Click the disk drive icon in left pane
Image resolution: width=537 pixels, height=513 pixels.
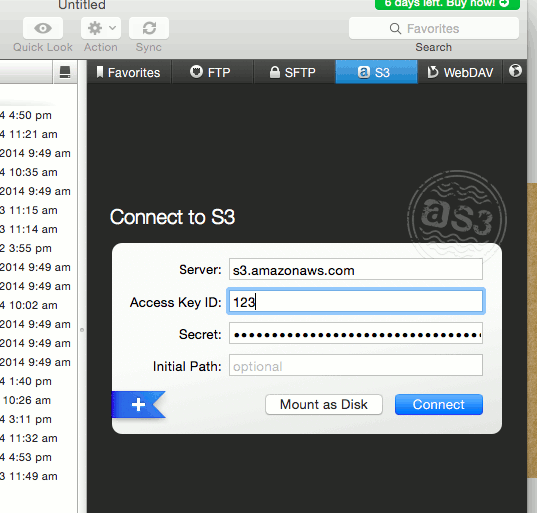pos(65,72)
